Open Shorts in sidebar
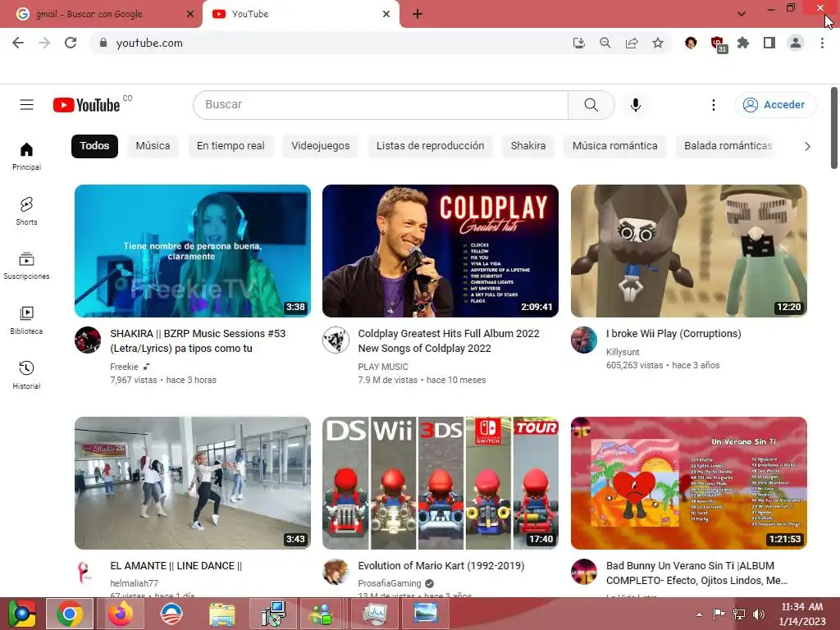The width and height of the screenshot is (840, 630). 26,211
